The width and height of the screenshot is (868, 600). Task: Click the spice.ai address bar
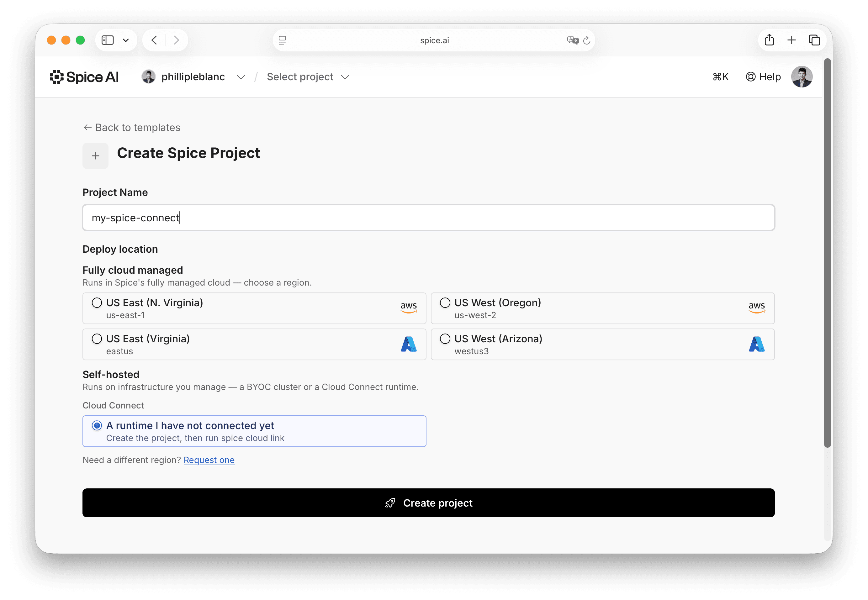[x=434, y=40]
